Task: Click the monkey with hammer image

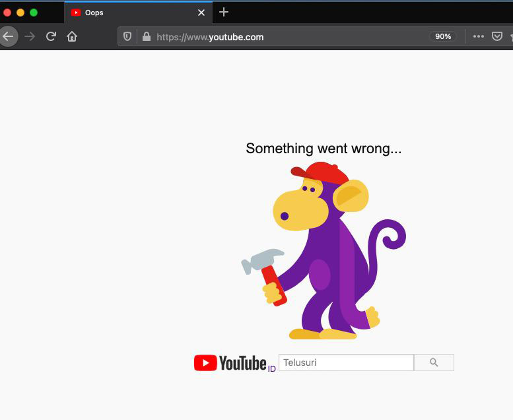Action: pyautogui.click(x=324, y=250)
